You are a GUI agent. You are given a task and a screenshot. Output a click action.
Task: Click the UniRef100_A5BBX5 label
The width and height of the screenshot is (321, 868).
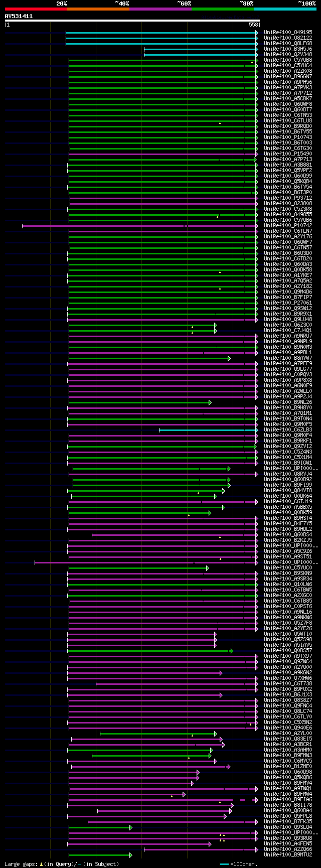click(288, 507)
